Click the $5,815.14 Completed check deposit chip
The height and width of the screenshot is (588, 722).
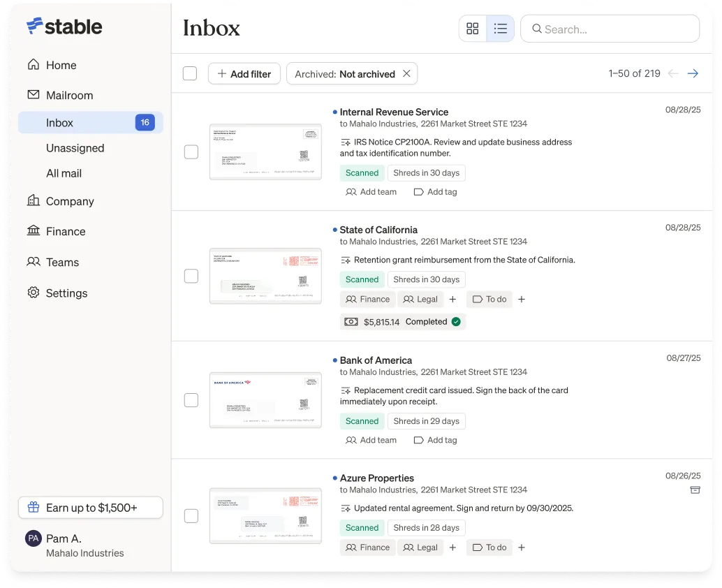pos(403,322)
